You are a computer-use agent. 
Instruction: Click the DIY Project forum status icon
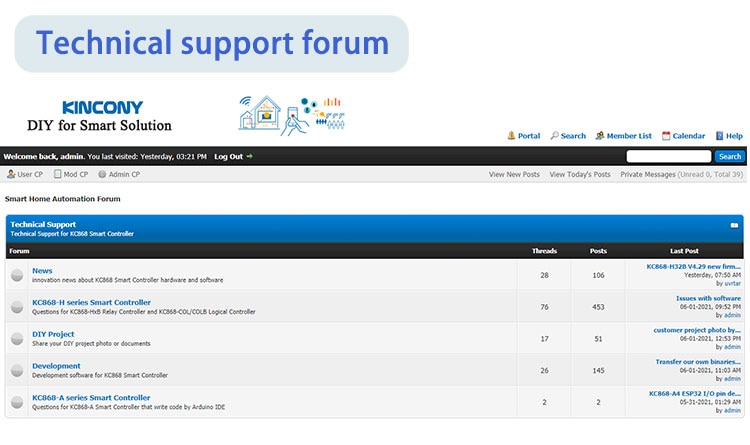tap(17, 339)
